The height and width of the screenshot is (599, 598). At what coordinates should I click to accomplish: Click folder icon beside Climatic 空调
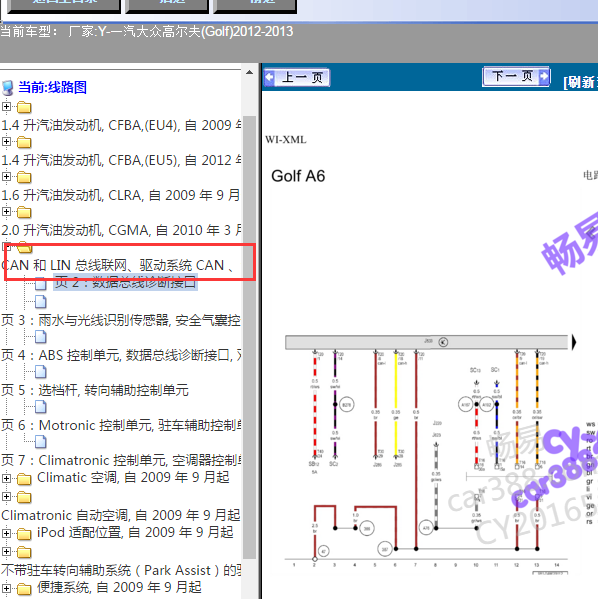click(x=24, y=479)
